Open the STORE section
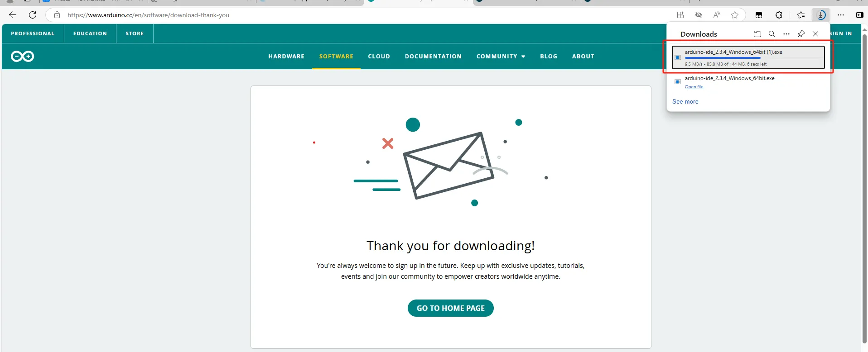This screenshot has height=352, width=868. click(x=135, y=33)
